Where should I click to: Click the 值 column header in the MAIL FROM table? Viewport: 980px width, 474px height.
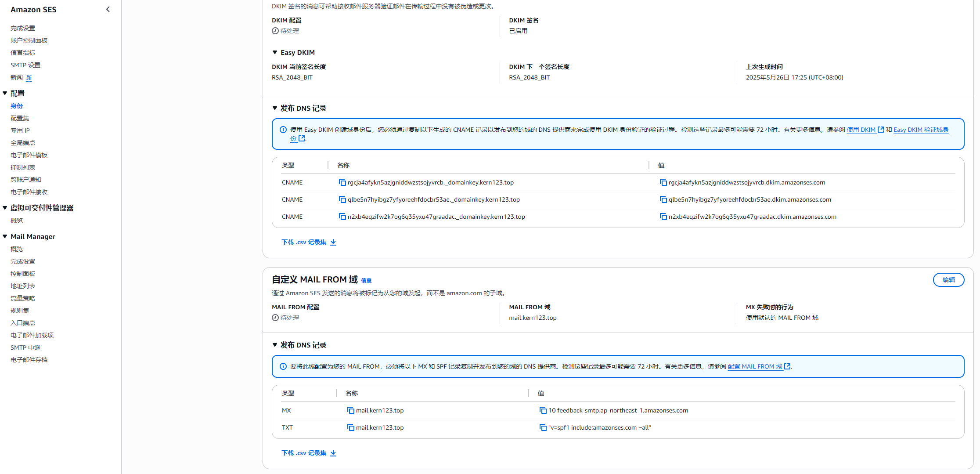(x=541, y=393)
